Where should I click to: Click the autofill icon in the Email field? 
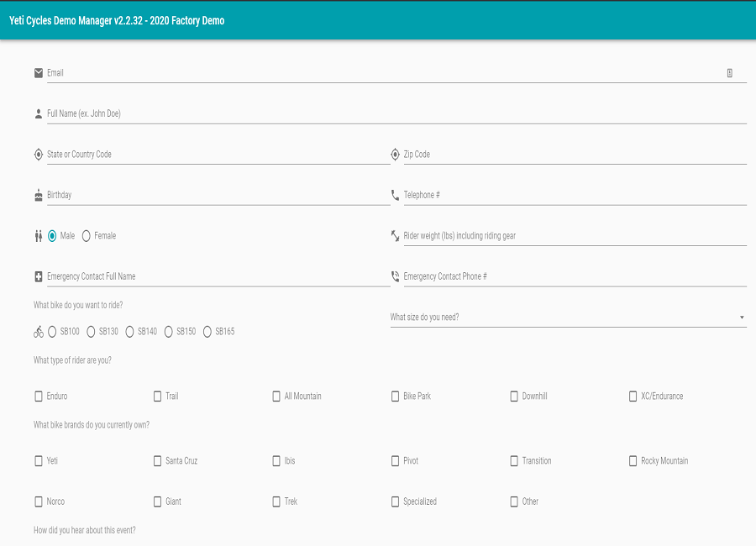(x=729, y=73)
